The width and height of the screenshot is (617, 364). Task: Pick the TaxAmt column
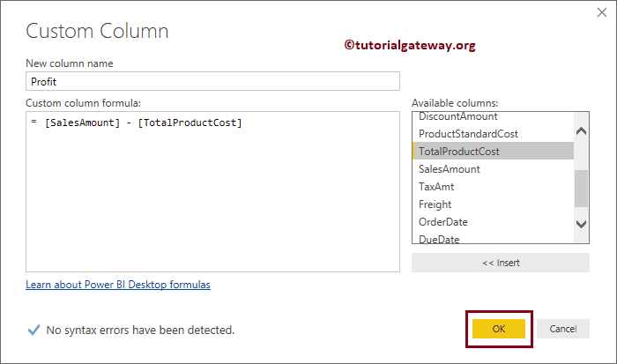(x=436, y=187)
